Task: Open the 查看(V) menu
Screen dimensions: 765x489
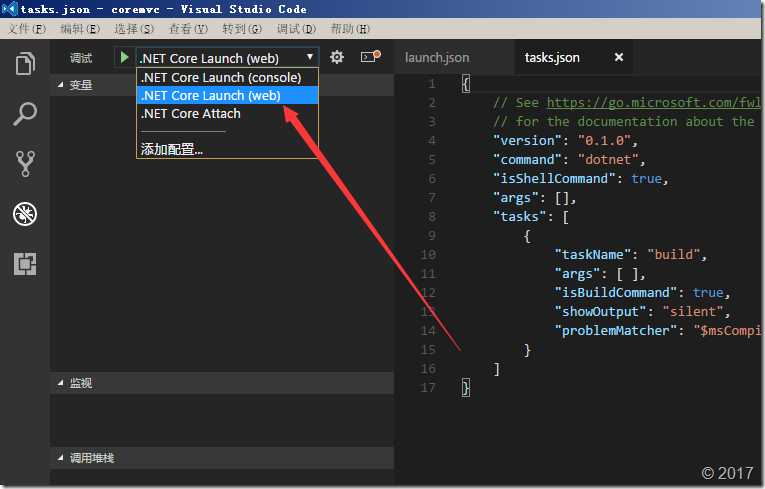Action: click(x=188, y=29)
